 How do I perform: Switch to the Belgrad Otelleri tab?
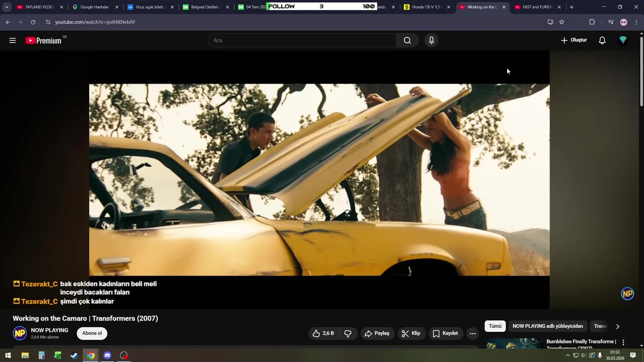click(205, 7)
